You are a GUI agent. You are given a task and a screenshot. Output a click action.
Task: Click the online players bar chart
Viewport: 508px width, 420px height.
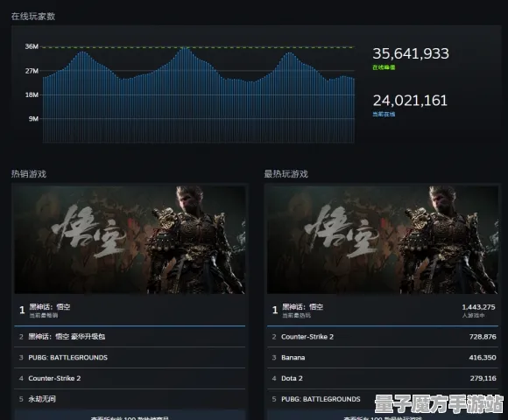click(x=199, y=94)
